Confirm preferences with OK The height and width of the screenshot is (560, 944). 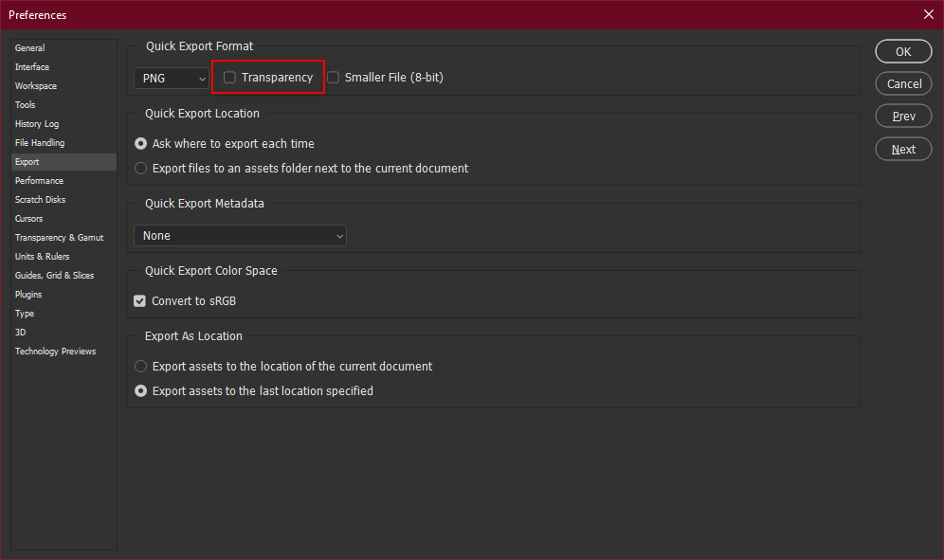click(x=903, y=52)
